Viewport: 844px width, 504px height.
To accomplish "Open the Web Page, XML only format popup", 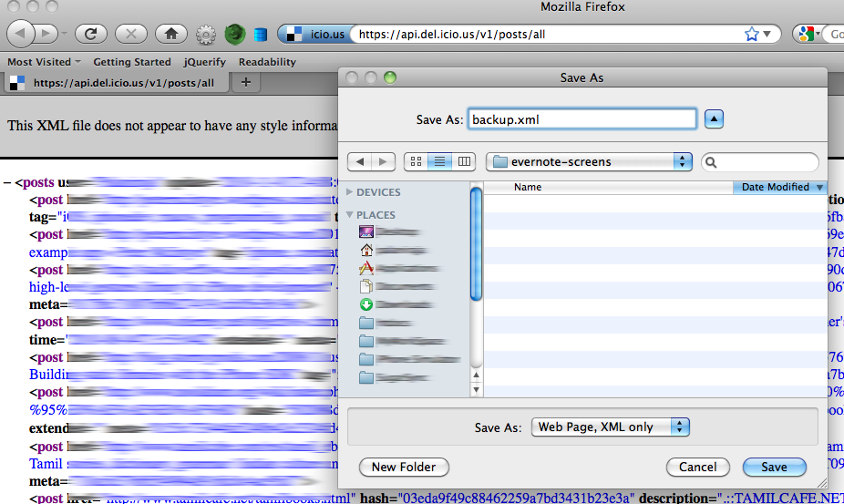I will point(611,427).
